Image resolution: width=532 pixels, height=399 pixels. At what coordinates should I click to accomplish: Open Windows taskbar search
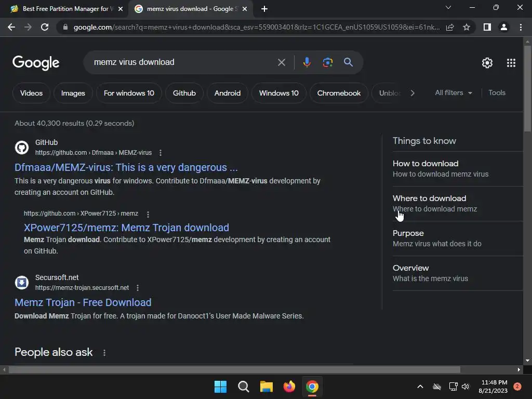point(243,387)
